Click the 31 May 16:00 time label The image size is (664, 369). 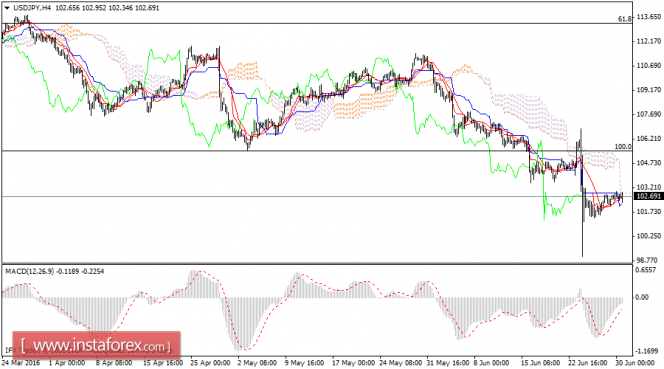pyautogui.click(x=448, y=363)
